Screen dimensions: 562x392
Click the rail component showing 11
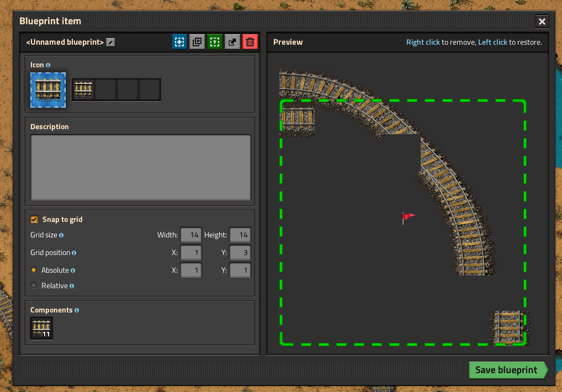tap(41, 328)
